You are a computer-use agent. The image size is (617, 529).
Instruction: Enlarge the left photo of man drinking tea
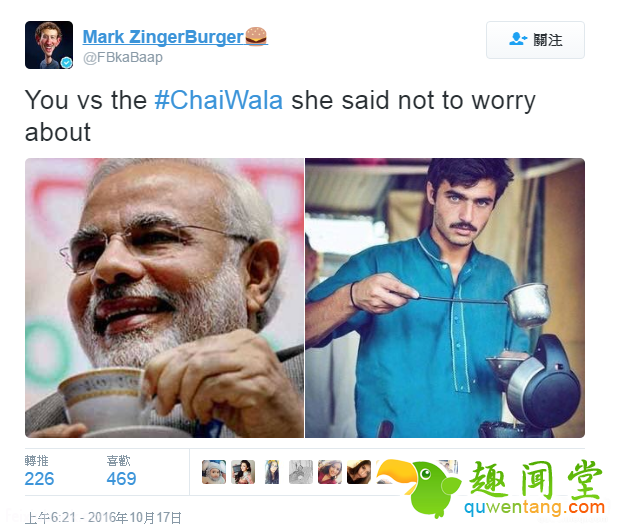pyautogui.click(x=164, y=298)
